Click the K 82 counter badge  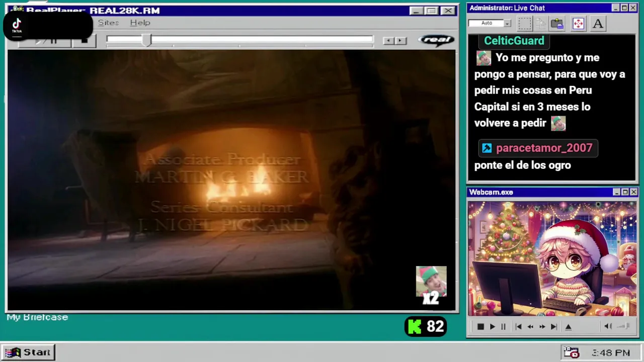pos(426,327)
